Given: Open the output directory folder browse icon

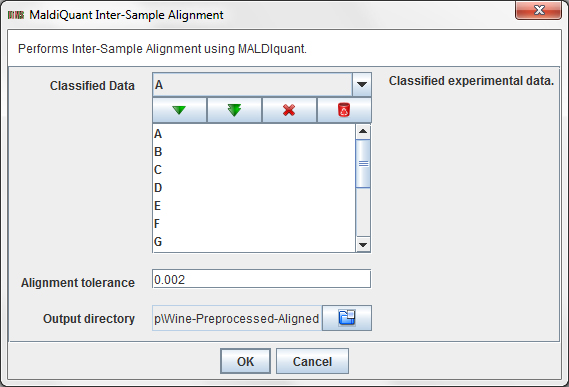Looking at the screenshot, I should (347, 318).
